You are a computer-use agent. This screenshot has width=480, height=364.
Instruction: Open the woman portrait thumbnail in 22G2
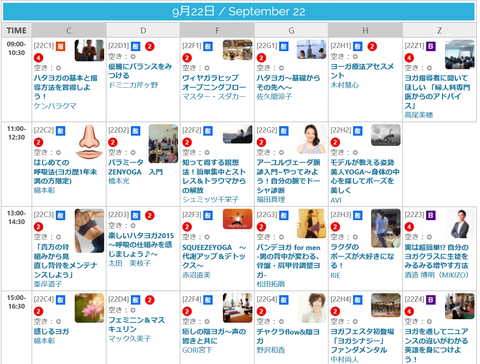pyautogui.click(x=311, y=139)
